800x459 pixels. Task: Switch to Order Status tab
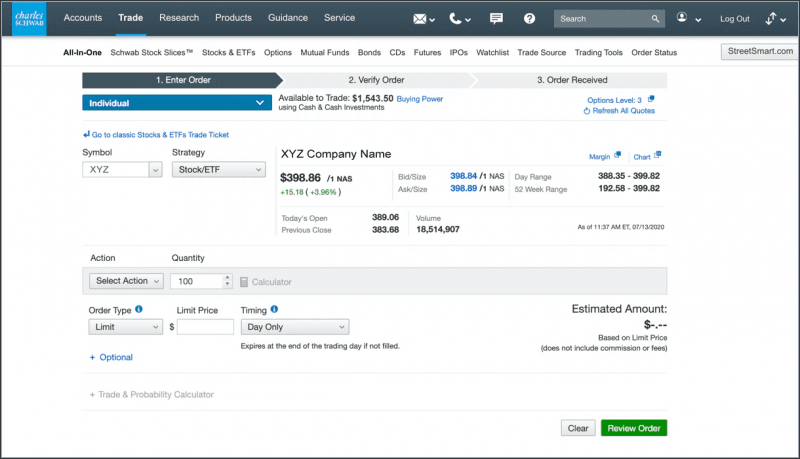(654, 53)
